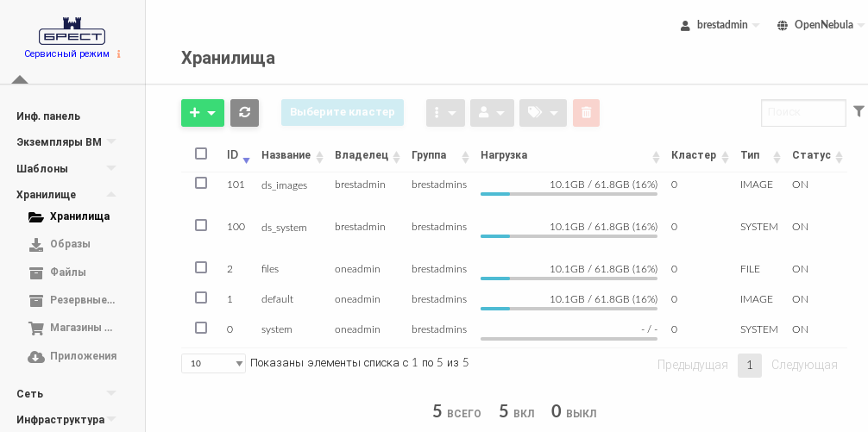Open the ownership user dropdown
Screen dimensions: 868x432
pos(492,113)
